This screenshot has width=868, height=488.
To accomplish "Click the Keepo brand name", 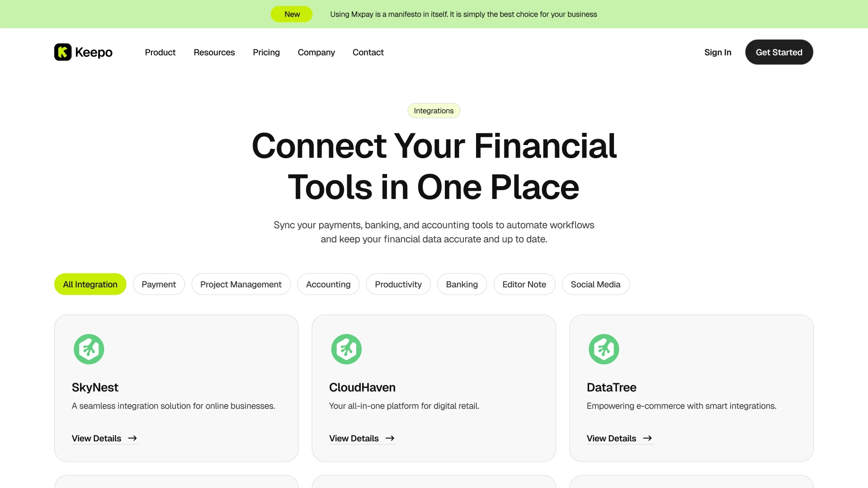I will (x=94, y=52).
